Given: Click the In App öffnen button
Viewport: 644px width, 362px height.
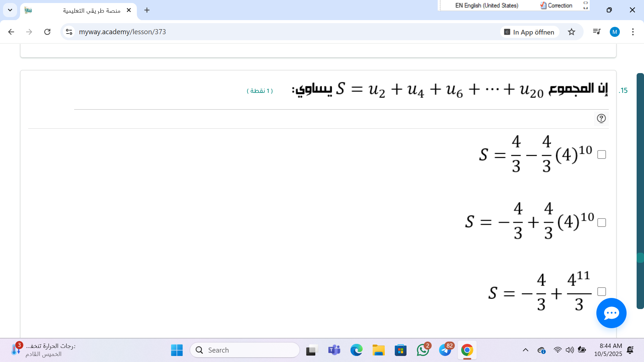Looking at the screenshot, I should tap(530, 32).
